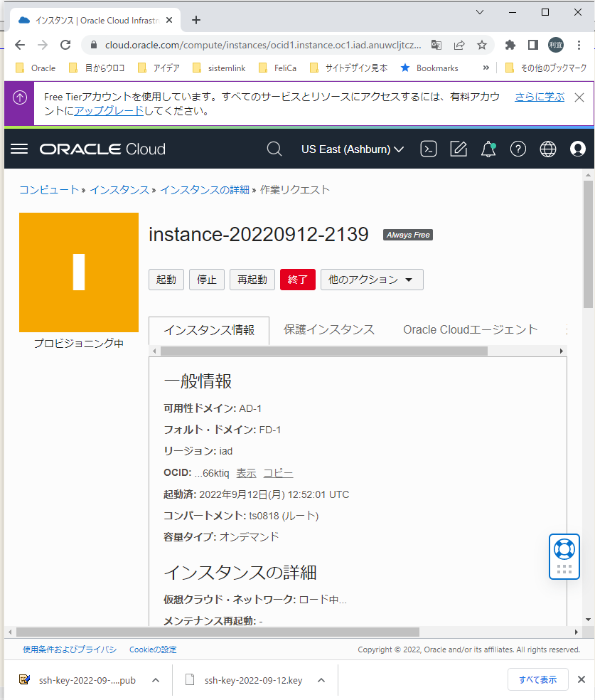The image size is (595, 700).
Task: Open the US East (Ashburn) region dropdown
Action: (353, 149)
